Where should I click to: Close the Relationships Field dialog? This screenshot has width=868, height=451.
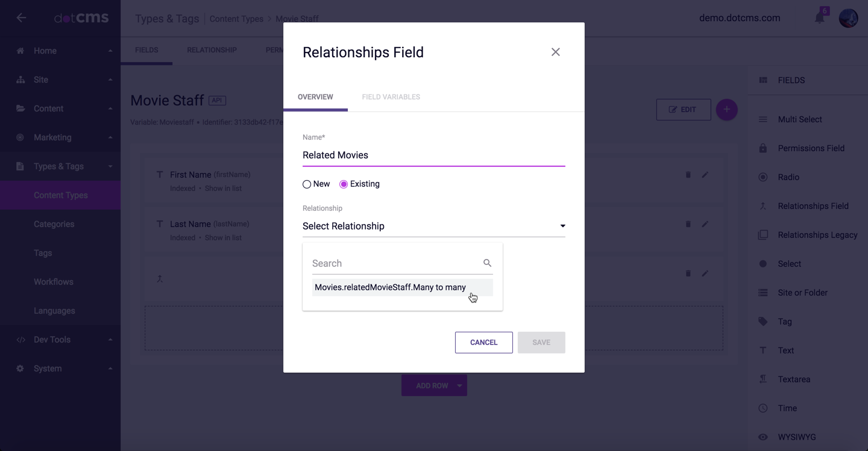pos(555,52)
